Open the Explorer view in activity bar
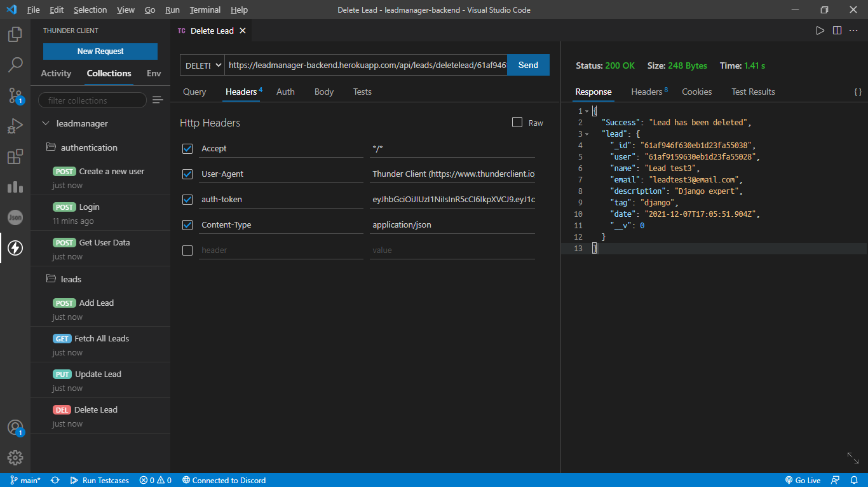The width and height of the screenshot is (868, 487). [x=15, y=34]
